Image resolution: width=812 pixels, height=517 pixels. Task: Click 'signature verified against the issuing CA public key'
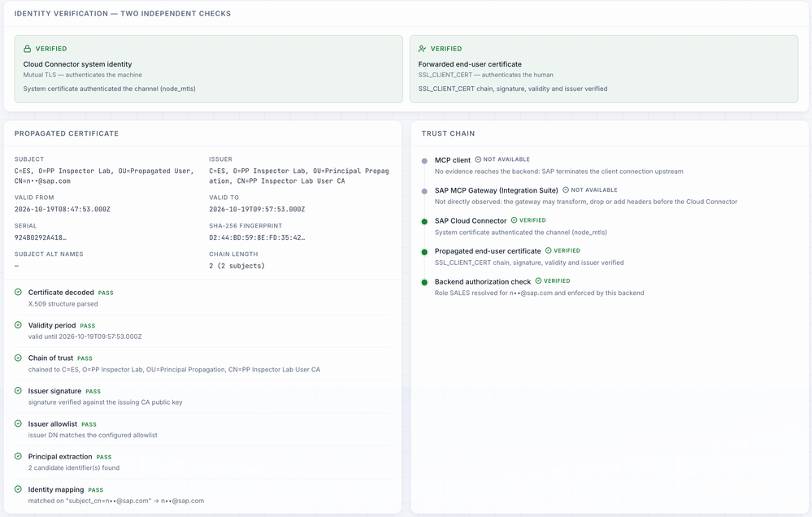[105, 402]
